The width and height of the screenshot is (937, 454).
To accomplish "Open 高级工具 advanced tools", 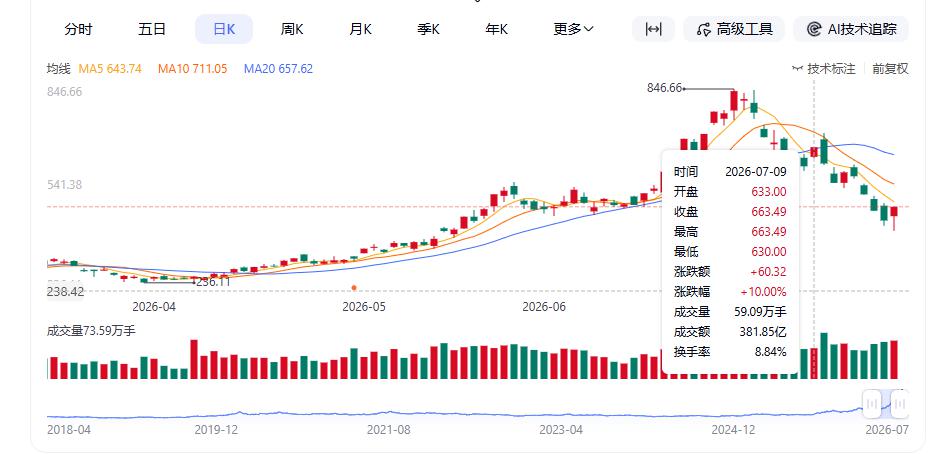I will (734, 29).
